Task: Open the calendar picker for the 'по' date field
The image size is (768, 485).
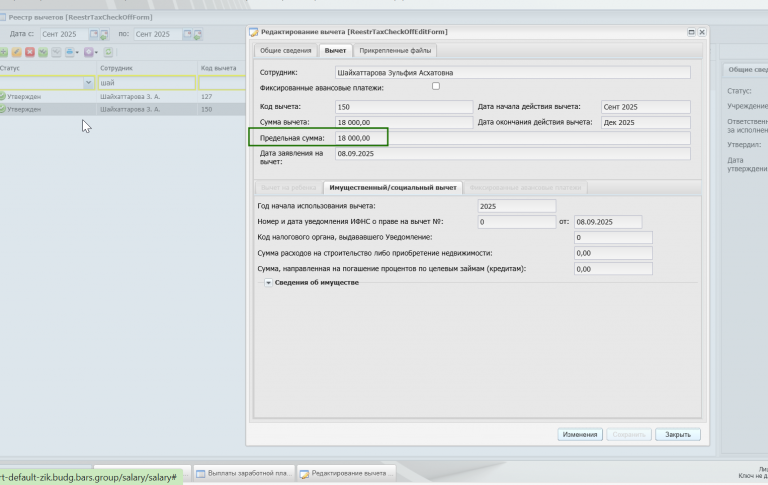Action: pyautogui.click(x=187, y=34)
